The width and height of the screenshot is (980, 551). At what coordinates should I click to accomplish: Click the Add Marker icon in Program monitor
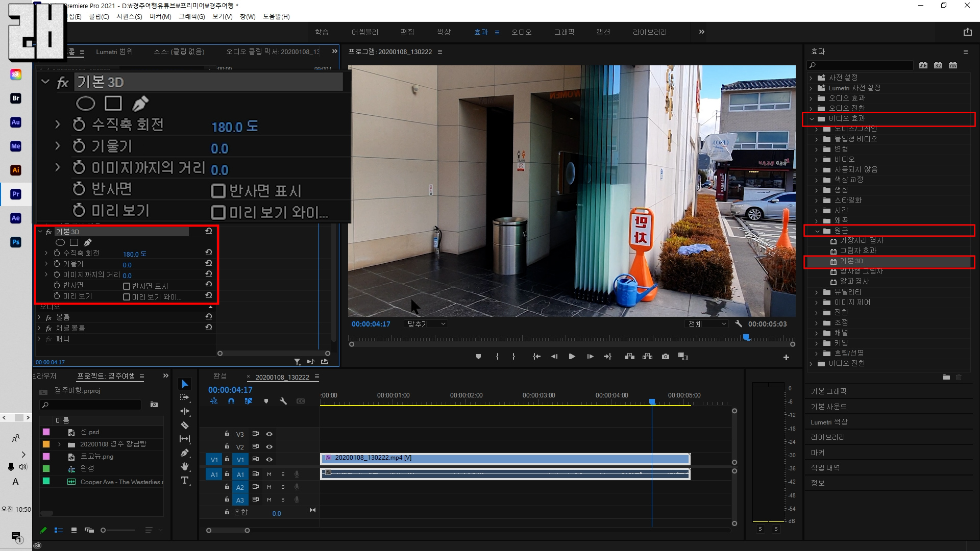(x=478, y=357)
